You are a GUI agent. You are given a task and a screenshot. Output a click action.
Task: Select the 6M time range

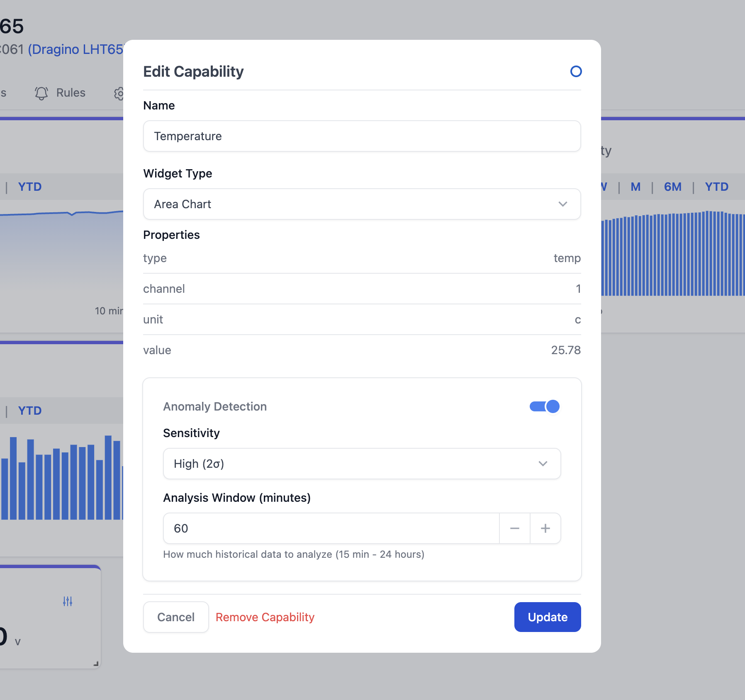tap(672, 187)
